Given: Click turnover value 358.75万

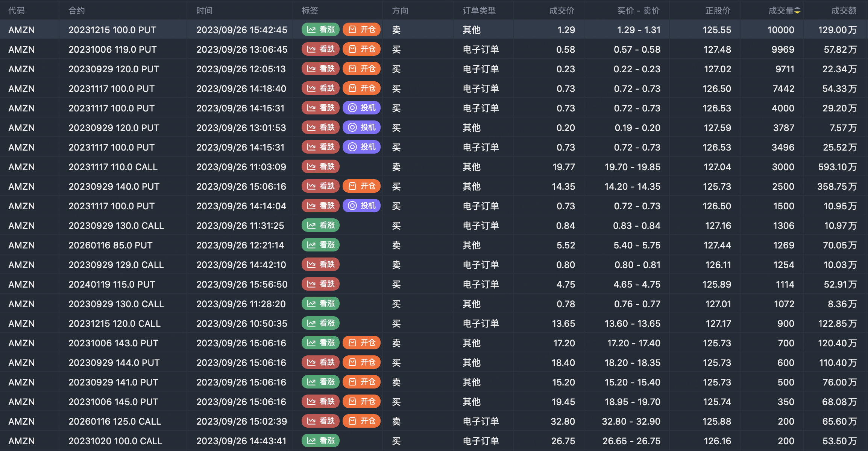Looking at the screenshot, I should (837, 186).
